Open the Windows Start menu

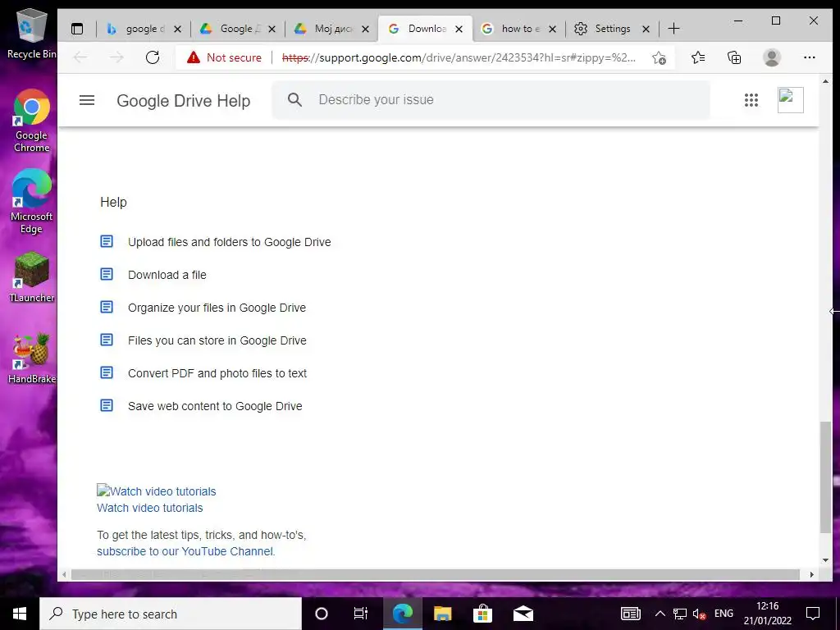point(20,614)
